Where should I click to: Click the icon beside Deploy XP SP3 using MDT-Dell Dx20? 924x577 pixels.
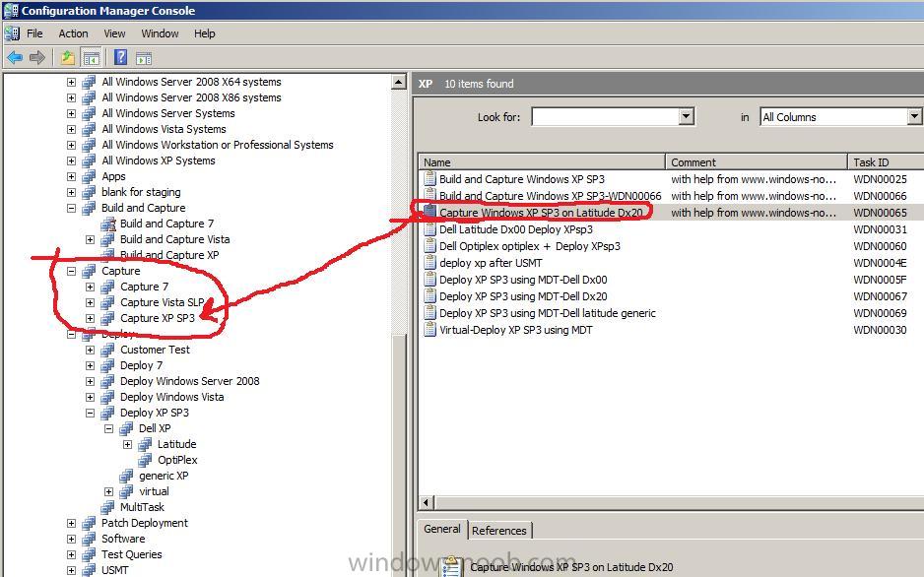point(429,296)
